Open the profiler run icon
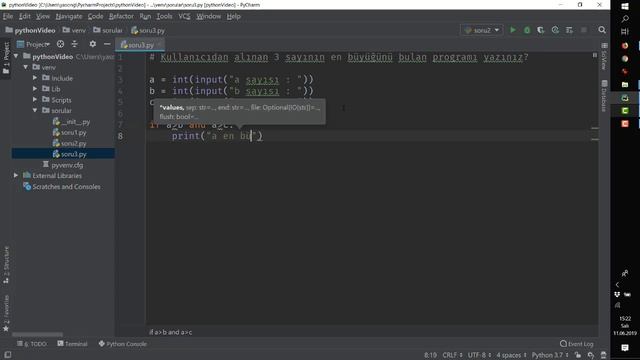640x360 pixels. pos(555,30)
